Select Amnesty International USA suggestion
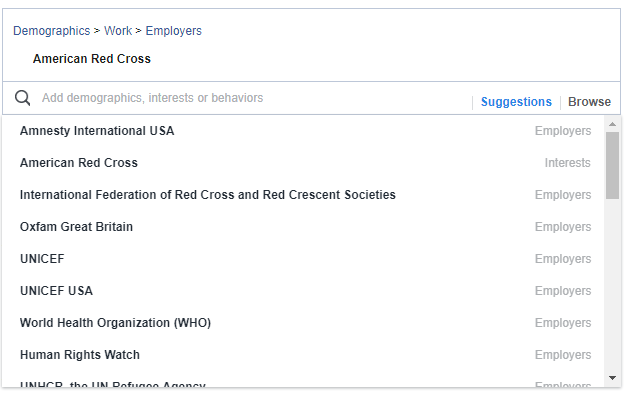Viewport: 626px width, 401px height. (305, 131)
